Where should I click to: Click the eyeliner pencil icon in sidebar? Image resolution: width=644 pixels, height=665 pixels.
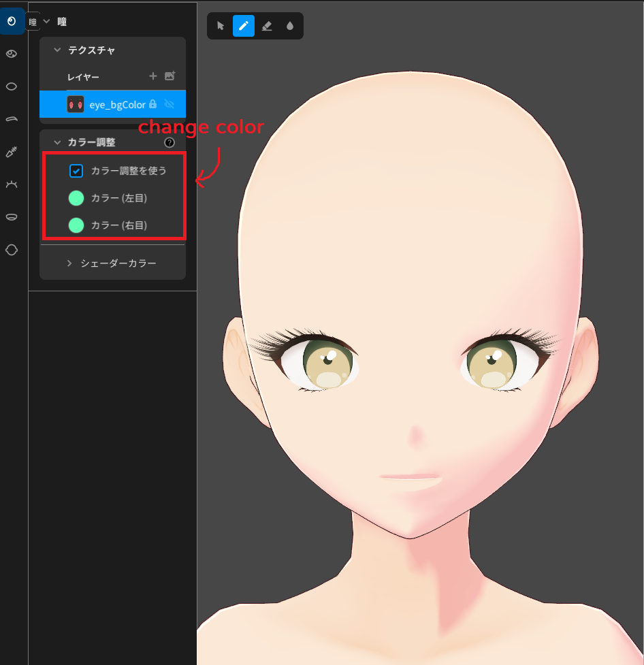coord(12,152)
